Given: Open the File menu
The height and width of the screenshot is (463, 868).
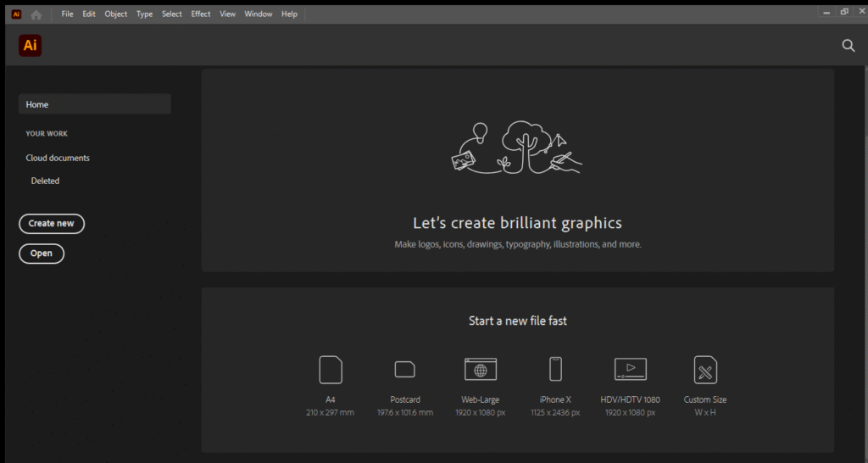Looking at the screenshot, I should (67, 14).
